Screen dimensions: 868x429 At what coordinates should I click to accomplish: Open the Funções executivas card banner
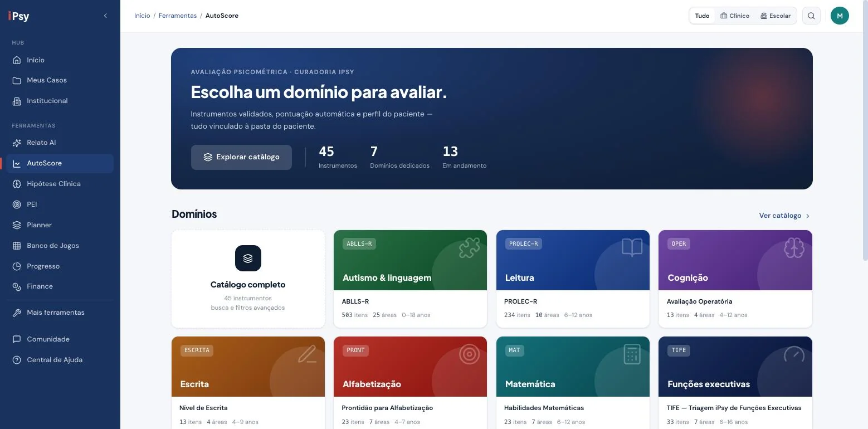point(735,367)
